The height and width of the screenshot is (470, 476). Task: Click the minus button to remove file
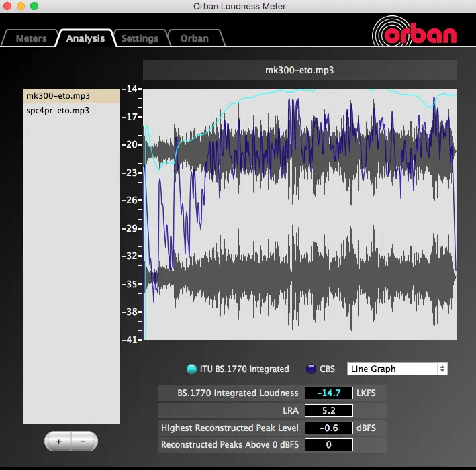point(83,442)
